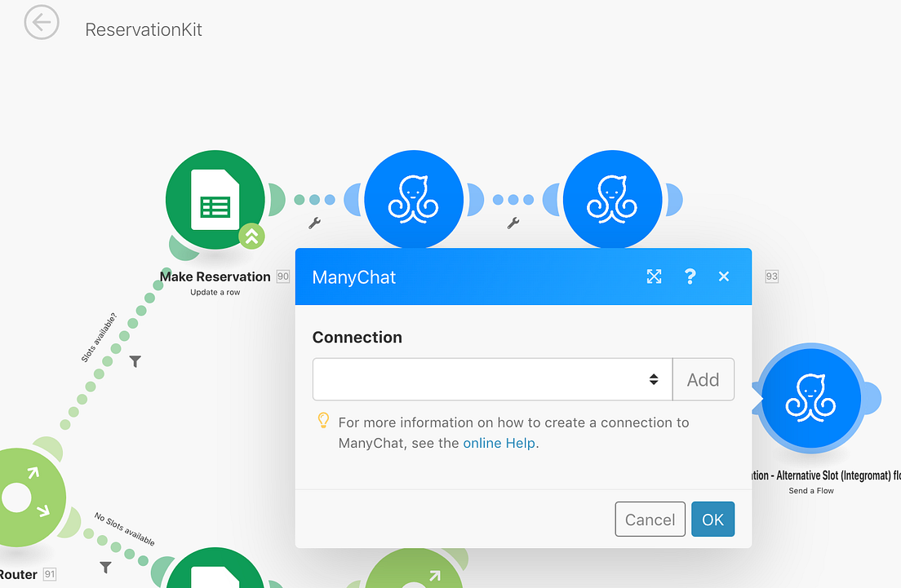Expand the ManyChat dialog to full screen
This screenshot has width=901, height=588.
pyautogui.click(x=654, y=276)
